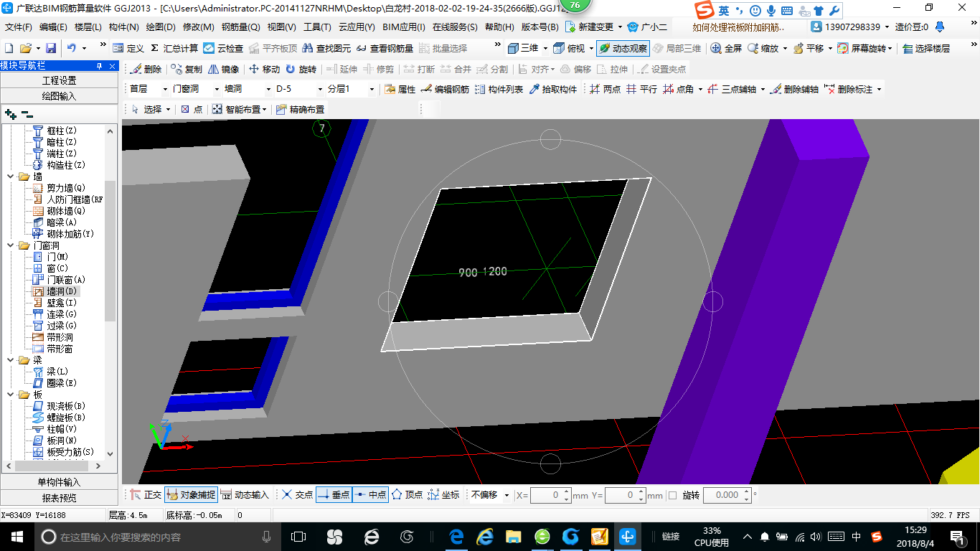Screen dimensions: 980x551
Task: Select the 镜像 mirror tool
Action: [223, 69]
